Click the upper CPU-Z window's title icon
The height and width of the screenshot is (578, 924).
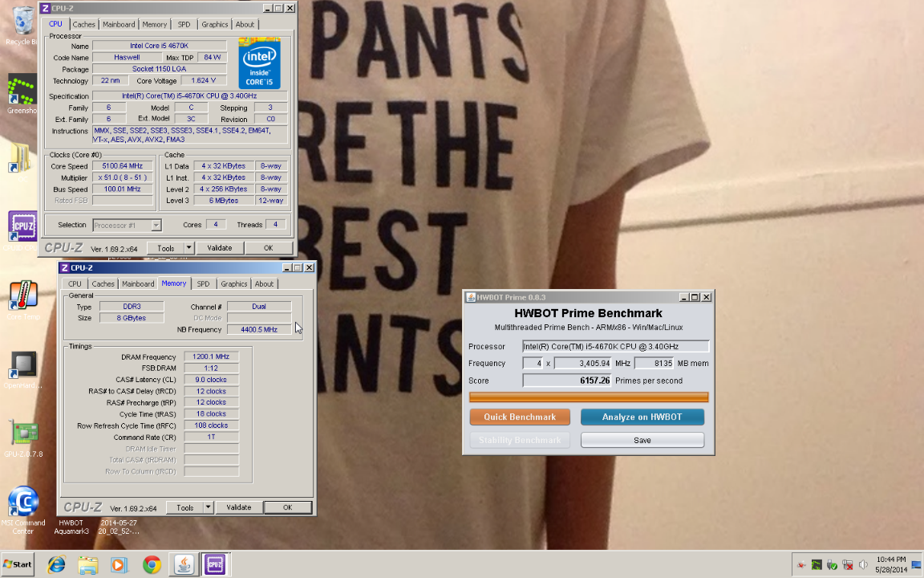point(46,8)
